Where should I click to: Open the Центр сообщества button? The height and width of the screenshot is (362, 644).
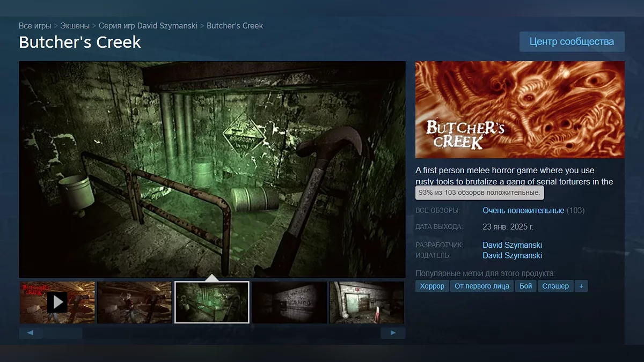point(572,41)
